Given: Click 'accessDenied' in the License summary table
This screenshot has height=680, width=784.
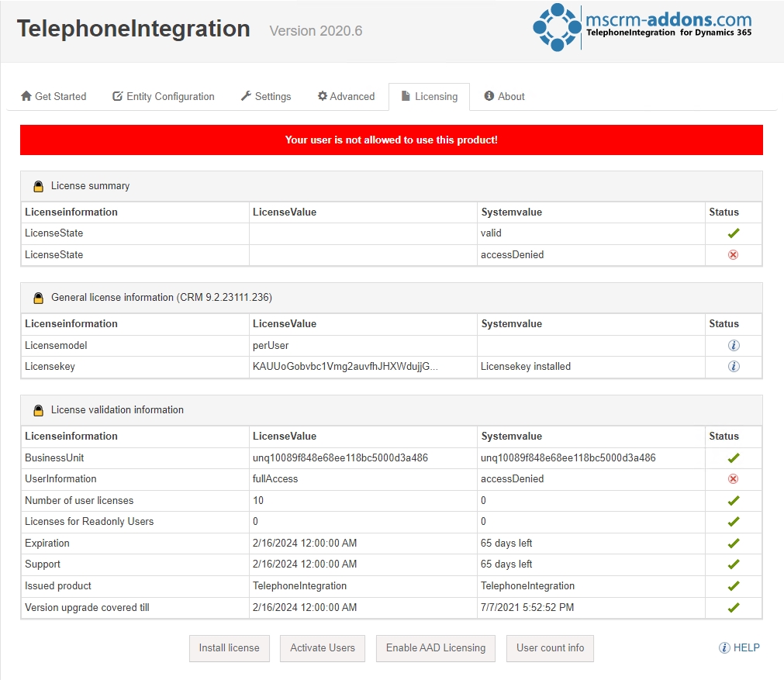Looking at the screenshot, I should pyautogui.click(x=512, y=254).
